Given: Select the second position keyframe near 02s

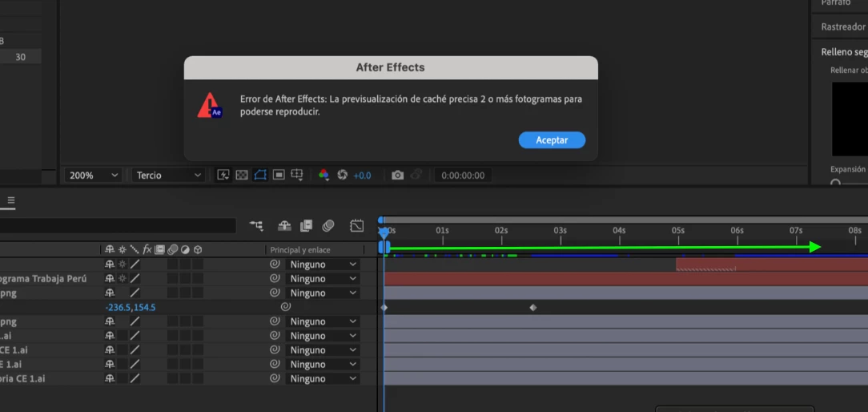Looking at the screenshot, I should coord(533,307).
